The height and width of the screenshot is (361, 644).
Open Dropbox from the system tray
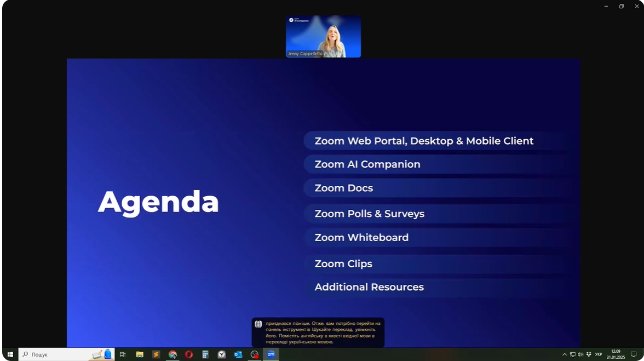(589, 354)
